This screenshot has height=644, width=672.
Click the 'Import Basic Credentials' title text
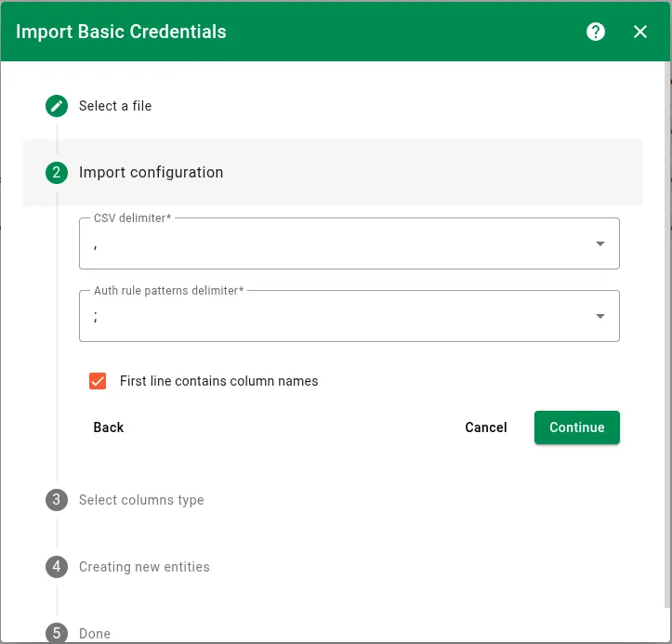121,32
